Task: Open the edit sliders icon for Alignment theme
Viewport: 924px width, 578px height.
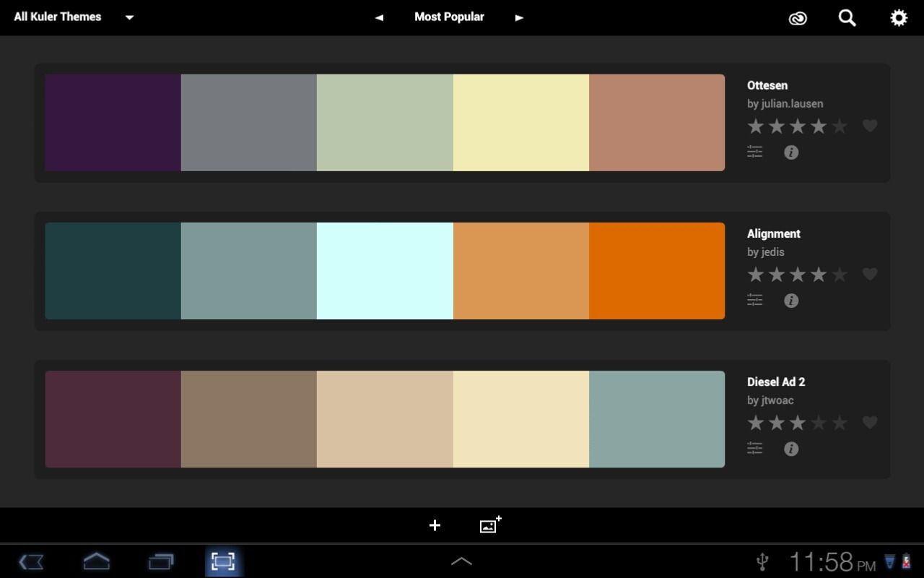Action: (x=754, y=300)
